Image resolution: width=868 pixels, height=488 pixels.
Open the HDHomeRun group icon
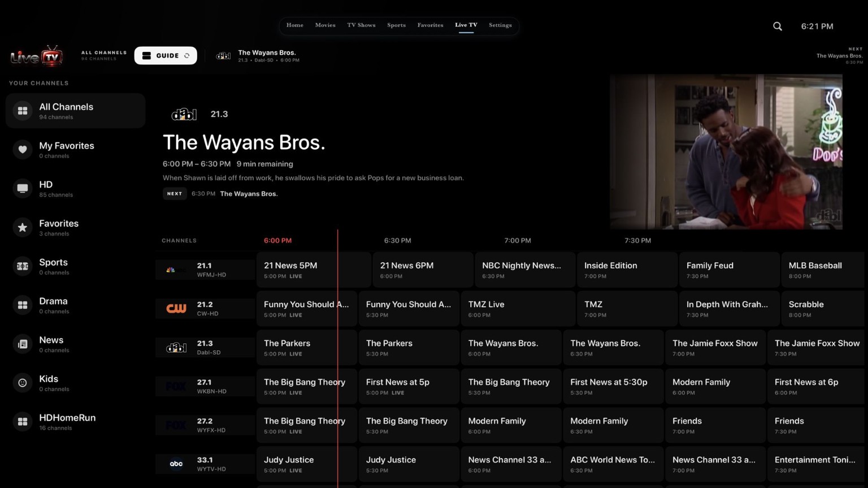tap(23, 422)
